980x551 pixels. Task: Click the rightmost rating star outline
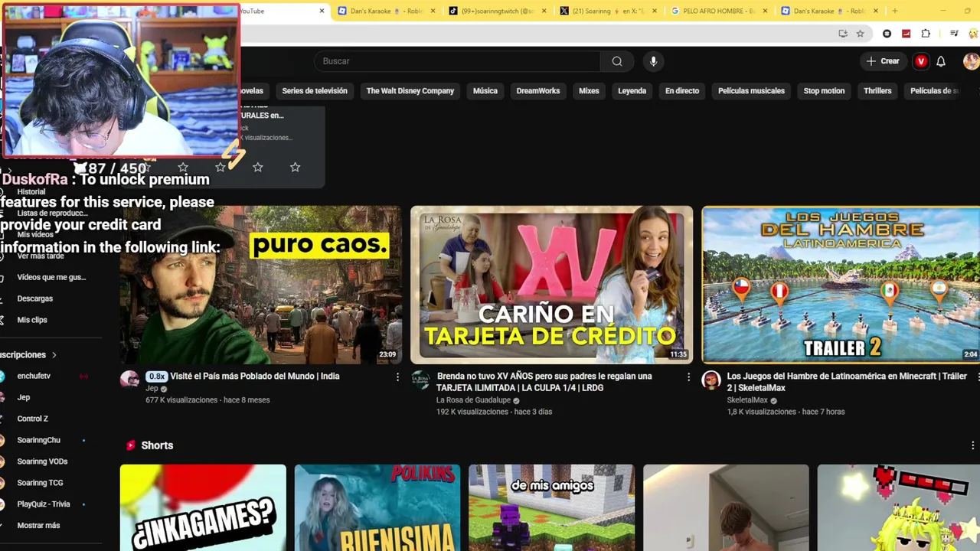pos(295,167)
